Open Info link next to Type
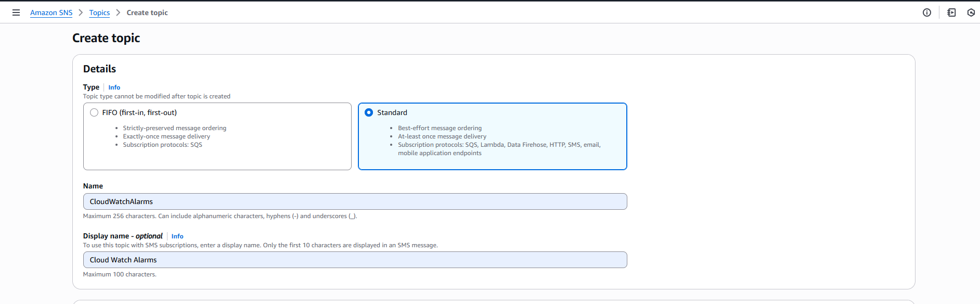Screen dimensions: 980x304 [114, 87]
